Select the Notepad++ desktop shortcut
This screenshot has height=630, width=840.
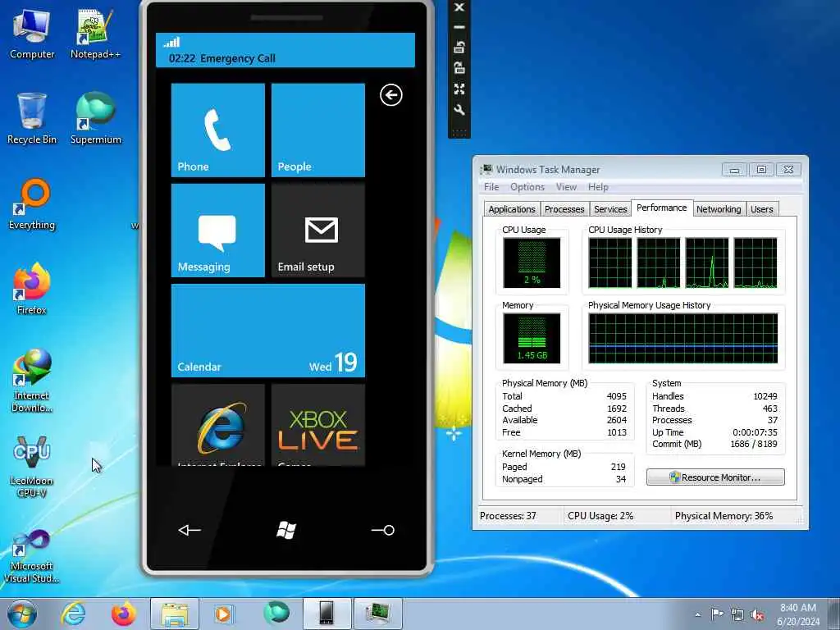coord(95,34)
